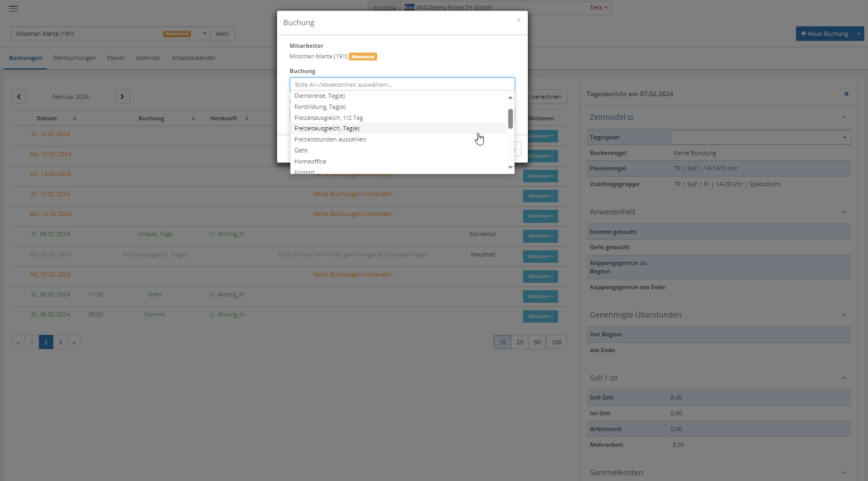868x481 pixels.
Task: Sort table by Buchung column
Action: [194, 119]
